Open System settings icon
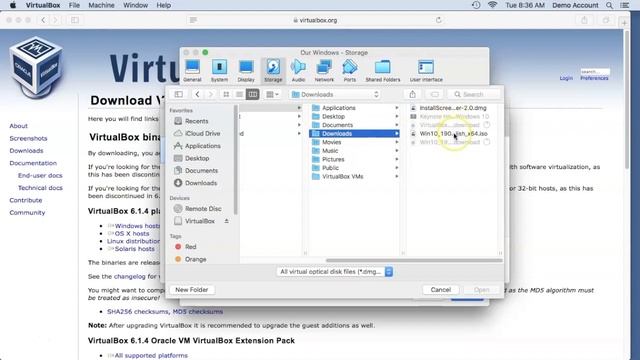The image size is (640, 360). [219, 71]
